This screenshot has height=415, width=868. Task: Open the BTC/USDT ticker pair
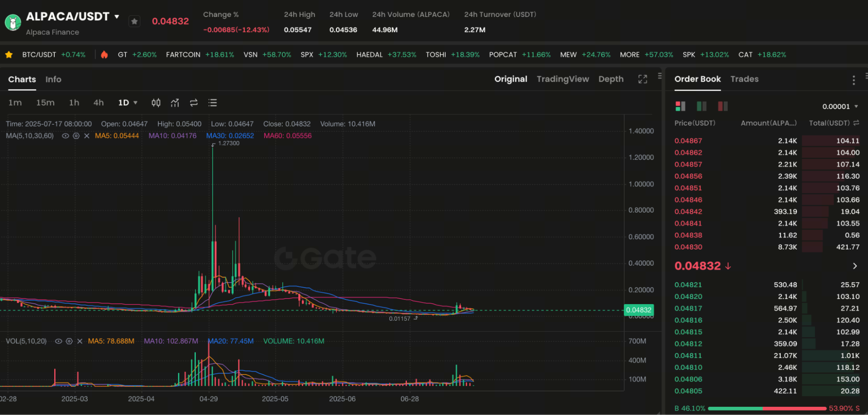pos(54,55)
